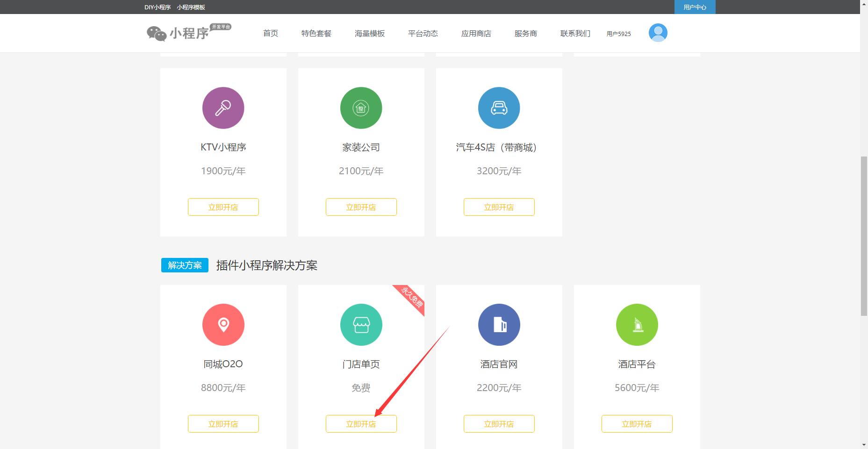868x449 pixels.
Task: Click the 免费 price label
Action: click(361, 388)
